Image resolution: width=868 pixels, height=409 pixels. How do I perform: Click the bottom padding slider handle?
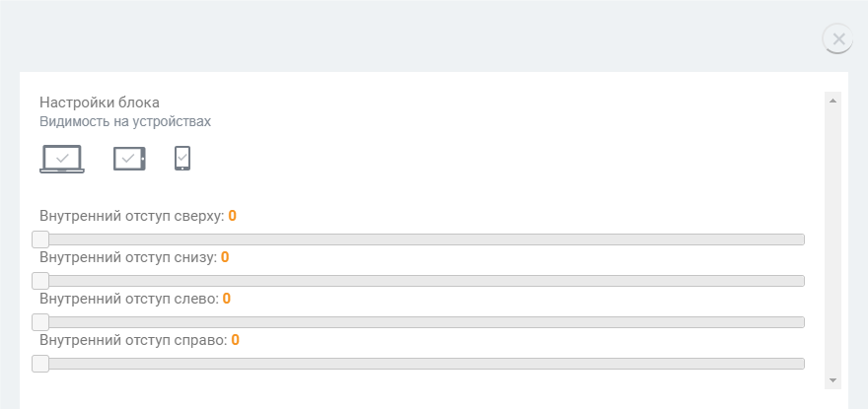tap(40, 281)
